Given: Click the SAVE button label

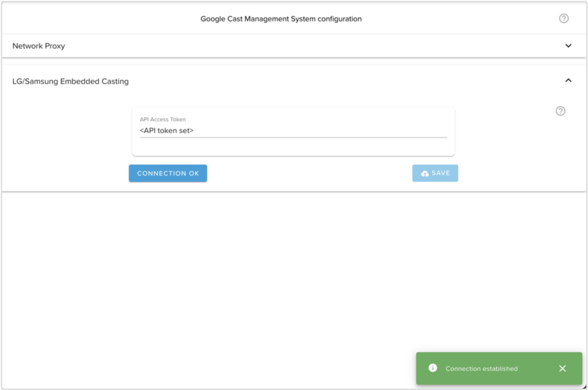Looking at the screenshot, I should click(x=441, y=173).
